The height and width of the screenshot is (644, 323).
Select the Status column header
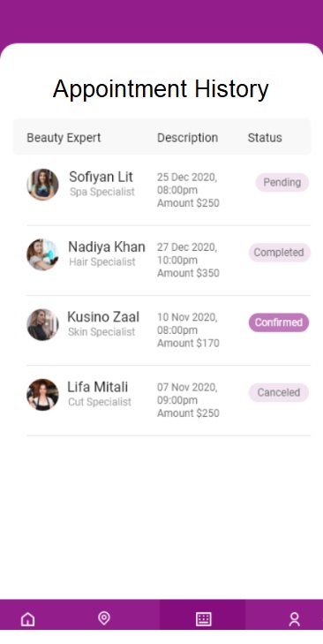[265, 138]
